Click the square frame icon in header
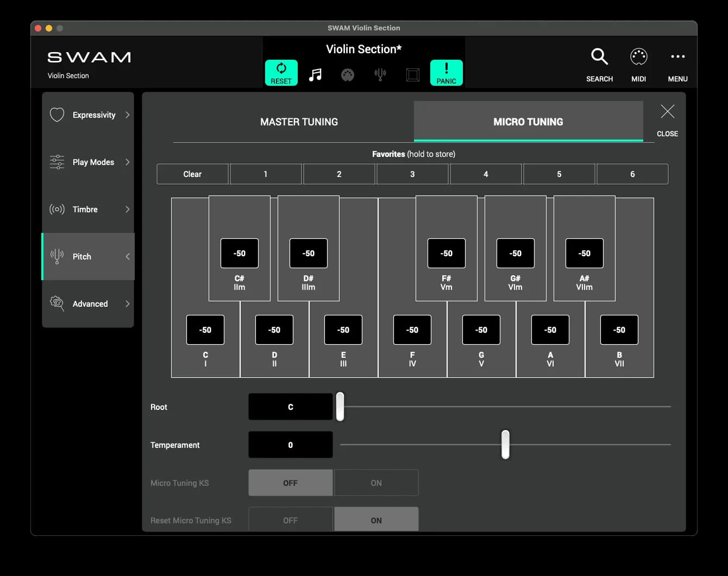The width and height of the screenshot is (728, 576). (413, 74)
